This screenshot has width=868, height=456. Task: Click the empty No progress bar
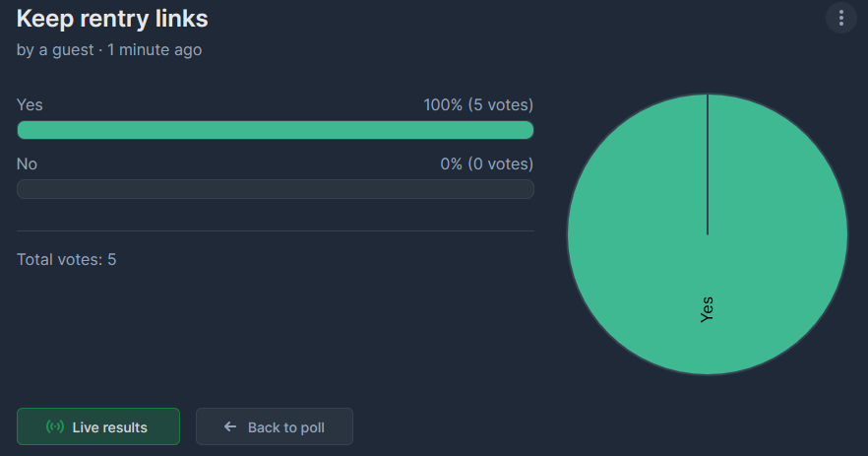(276, 189)
